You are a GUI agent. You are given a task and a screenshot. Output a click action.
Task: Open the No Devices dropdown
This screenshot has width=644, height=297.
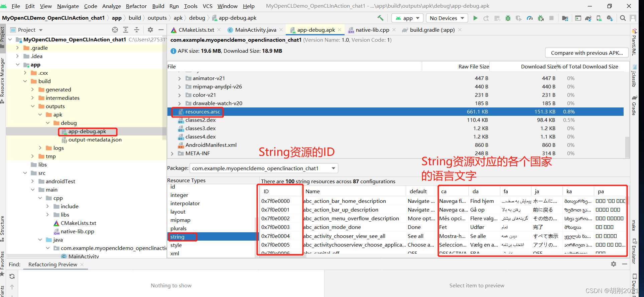click(x=447, y=18)
